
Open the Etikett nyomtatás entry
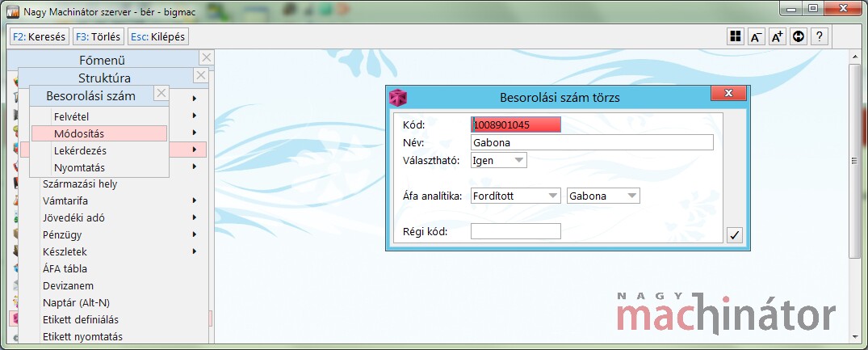click(x=82, y=337)
